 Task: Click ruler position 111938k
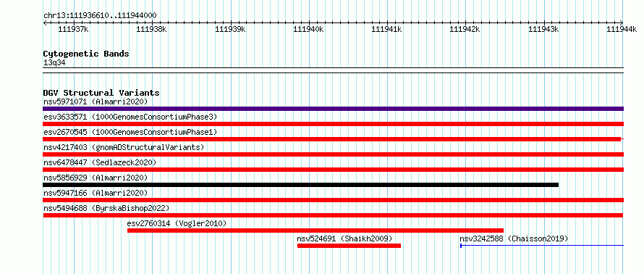tap(151, 29)
